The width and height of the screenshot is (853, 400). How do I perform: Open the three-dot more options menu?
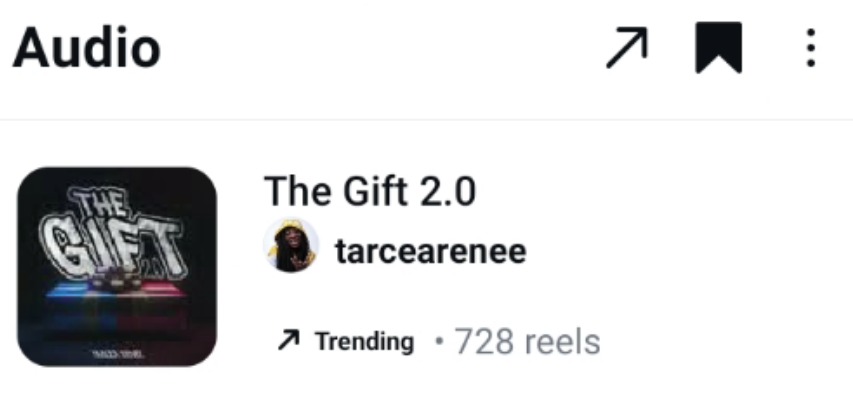[x=811, y=48]
